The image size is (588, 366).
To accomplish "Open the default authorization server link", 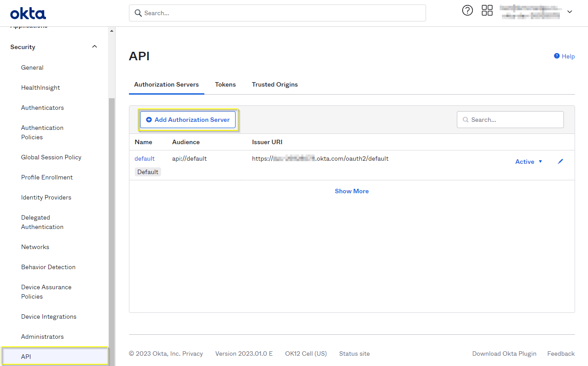I will [145, 158].
